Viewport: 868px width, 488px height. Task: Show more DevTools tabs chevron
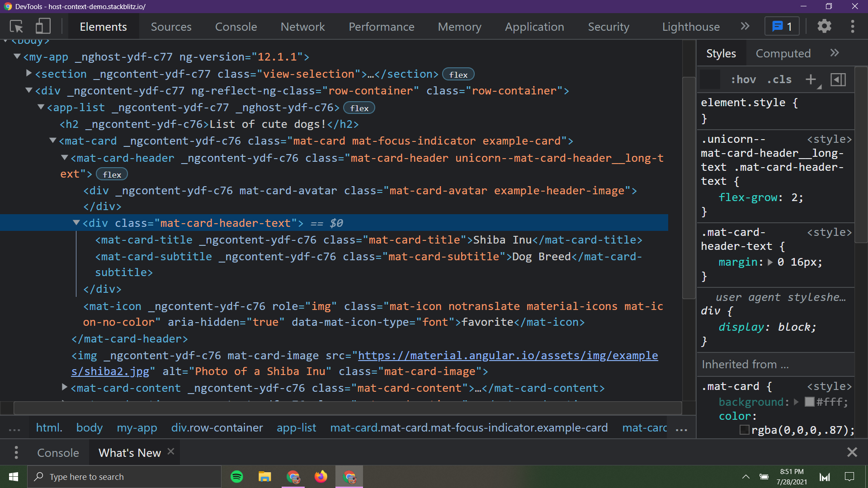click(745, 27)
